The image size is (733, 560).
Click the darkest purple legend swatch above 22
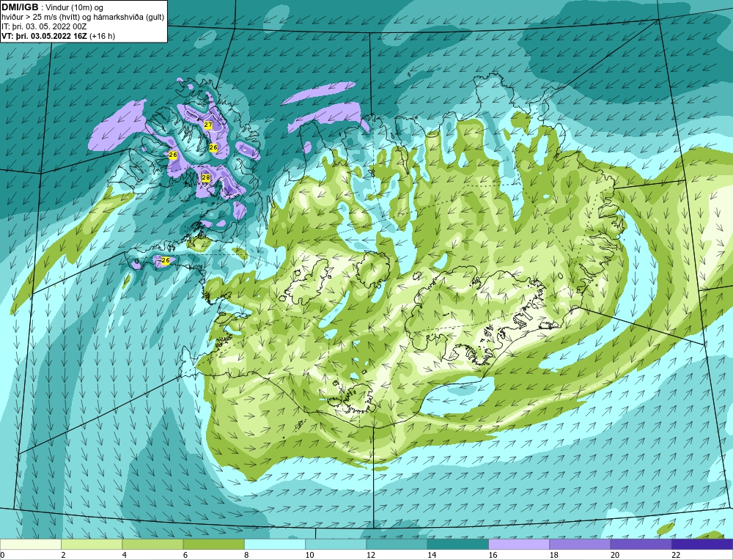click(x=702, y=544)
